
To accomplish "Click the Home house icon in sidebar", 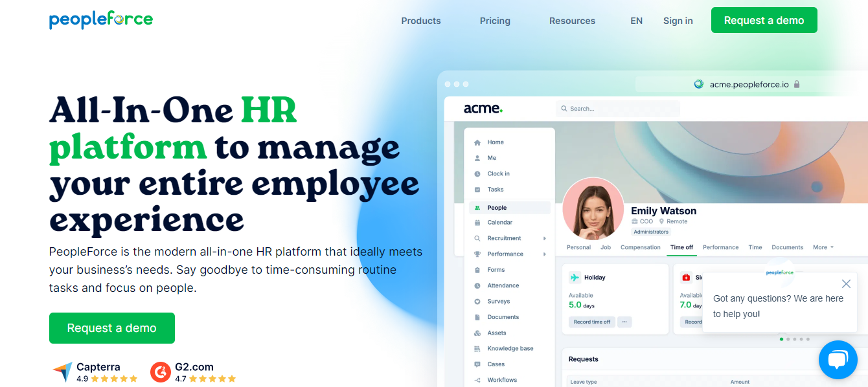I will [477, 142].
